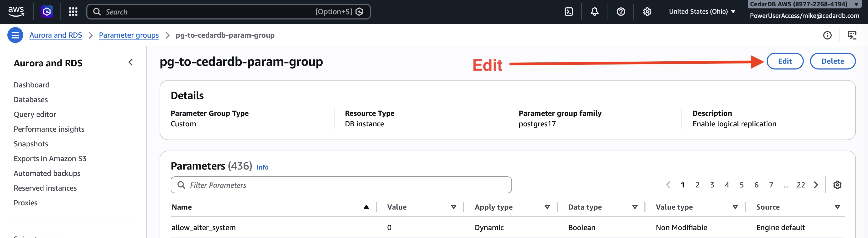This screenshot has width=868, height=238.
Task: Open the Info link beside Parameters
Action: [x=263, y=167]
